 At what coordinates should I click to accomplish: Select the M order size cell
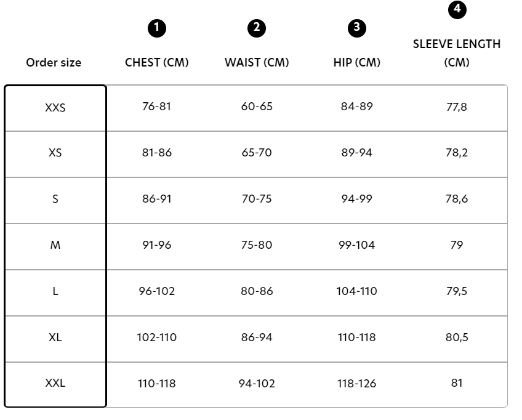coord(55,247)
